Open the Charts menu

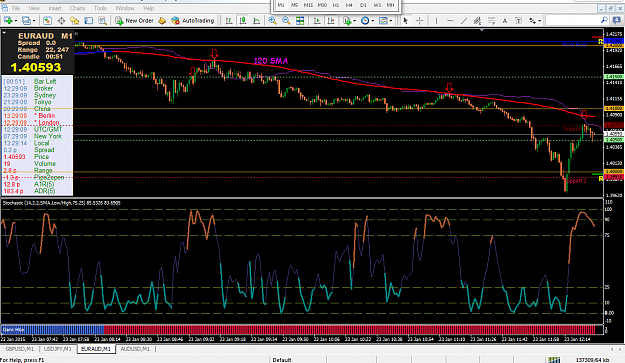(x=77, y=8)
